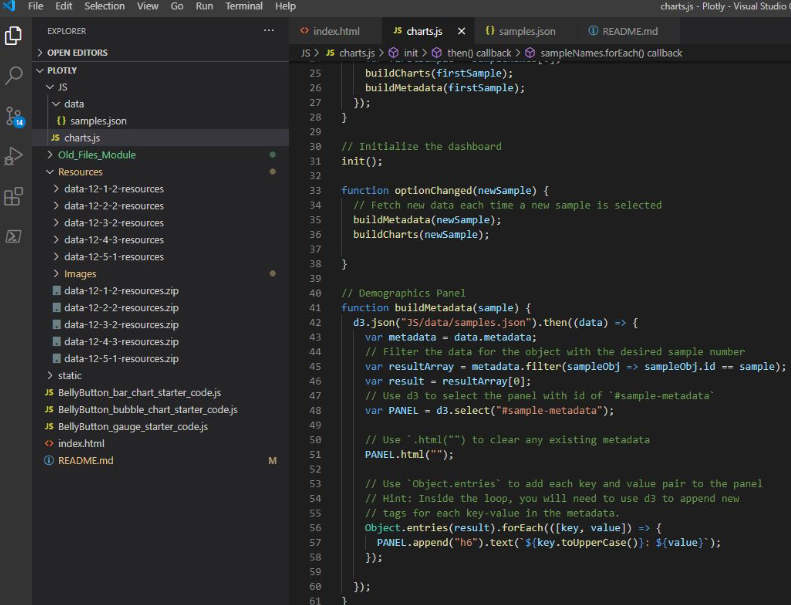Click the init symbol icon in breadcrumb
791x605 pixels.
click(x=393, y=53)
